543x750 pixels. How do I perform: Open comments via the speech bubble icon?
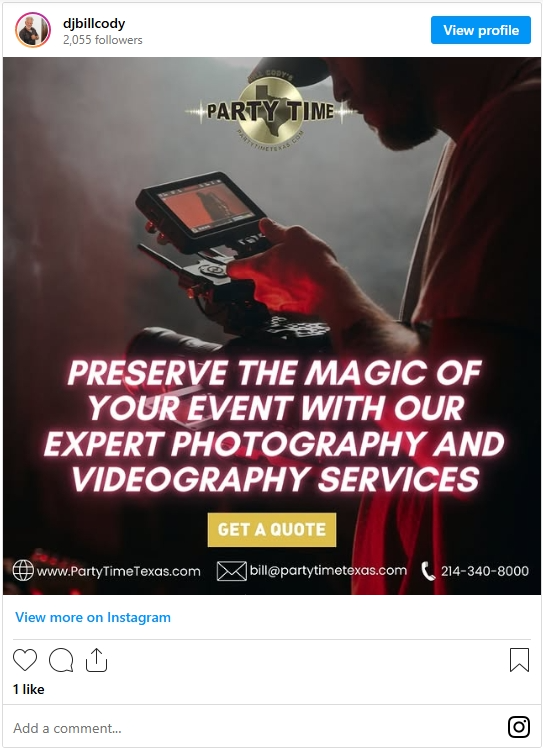tap(61, 660)
